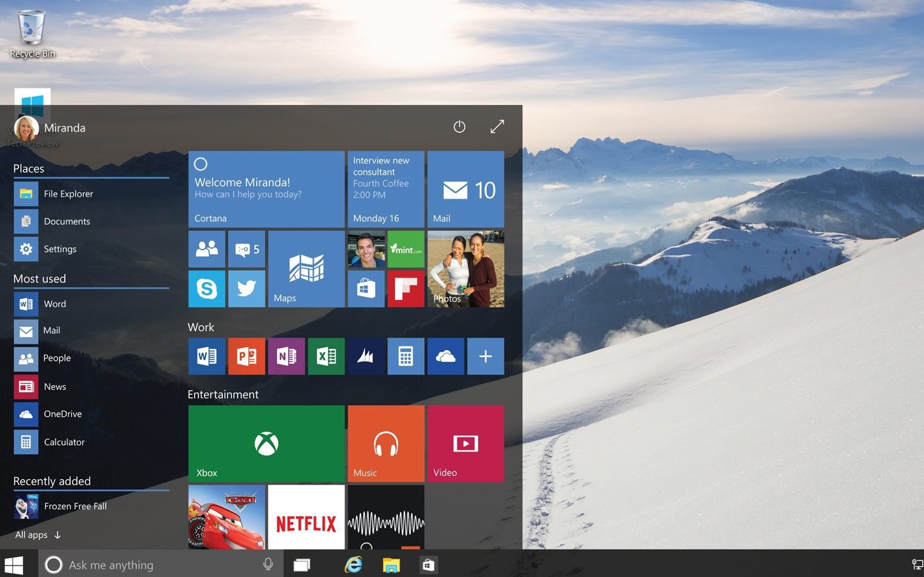Select the Work group heading
The image size is (924, 577).
[201, 327]
